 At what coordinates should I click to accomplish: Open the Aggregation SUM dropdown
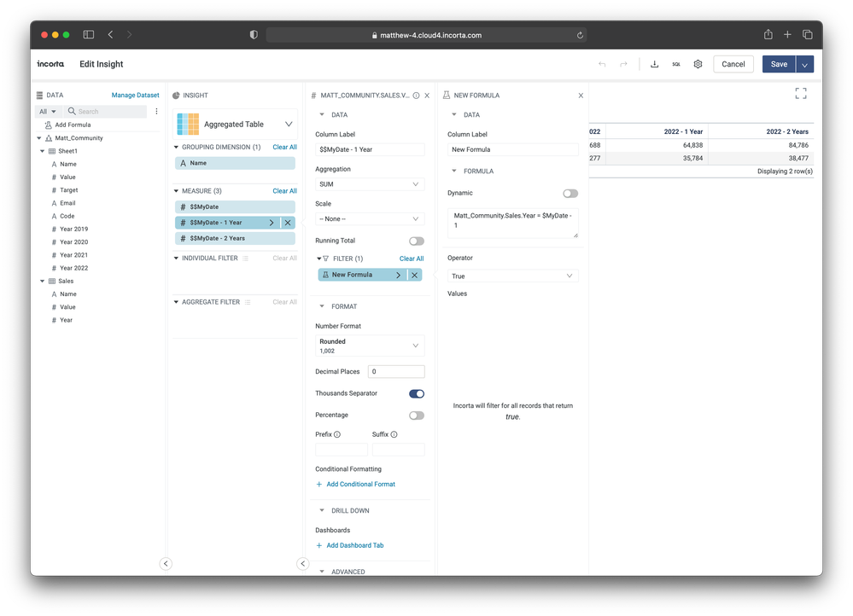click(x=369, y=184)
